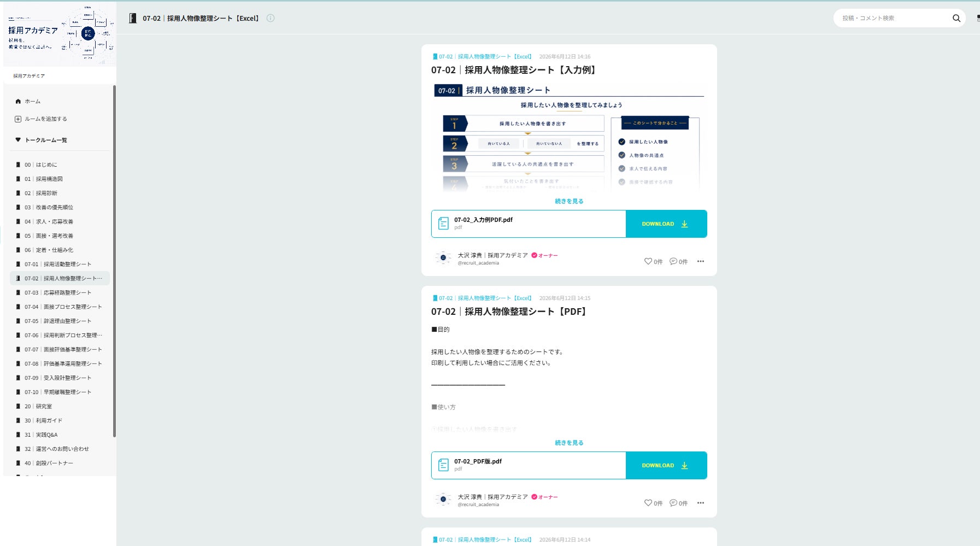This screenshot has height=546, width=980.
Task: Click the file icon for 07-02_入力例PDF.pdf
Action: 443,224
